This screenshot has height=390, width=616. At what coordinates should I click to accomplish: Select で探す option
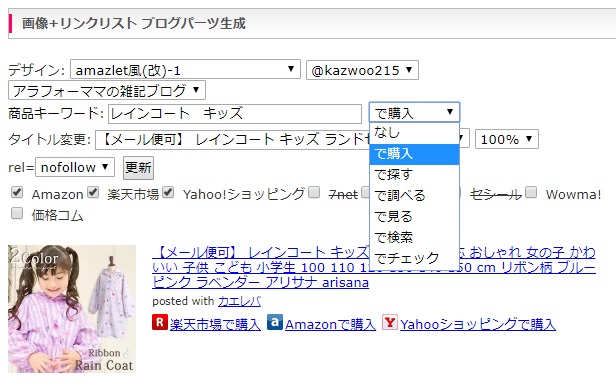pos(414,175)
